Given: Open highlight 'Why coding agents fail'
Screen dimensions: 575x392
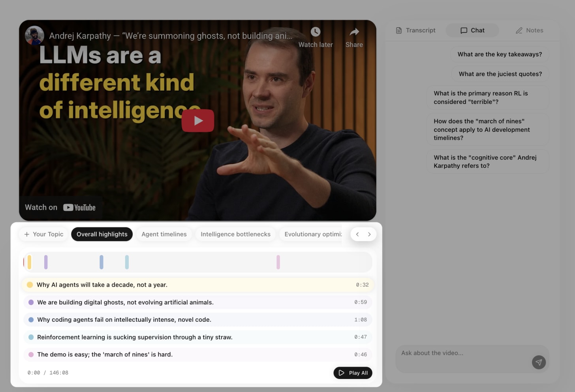Looking at the screenshot, I should click(x=197, y=320).
